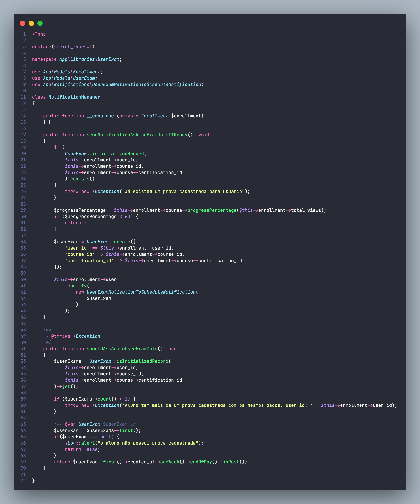Click the @throws annotation in docblock
The width and height of the screenshot is (420, 504).
pyautogui.click(x=60, y=336)
